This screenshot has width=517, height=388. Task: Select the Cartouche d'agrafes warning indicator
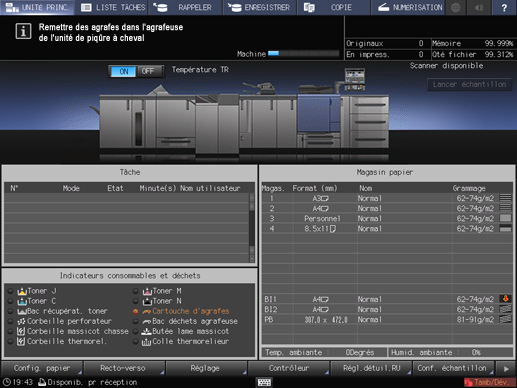136,311
